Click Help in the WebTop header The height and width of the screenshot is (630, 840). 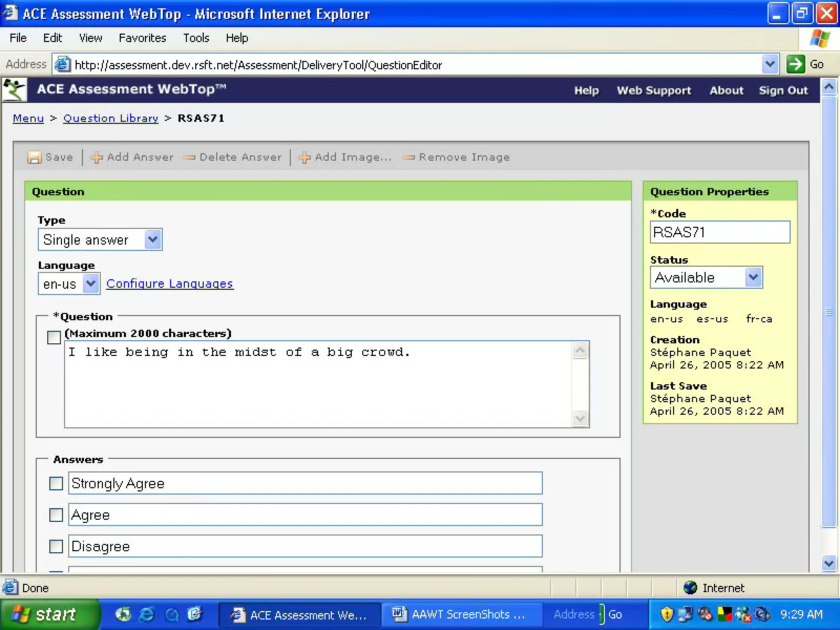(586, 90)
